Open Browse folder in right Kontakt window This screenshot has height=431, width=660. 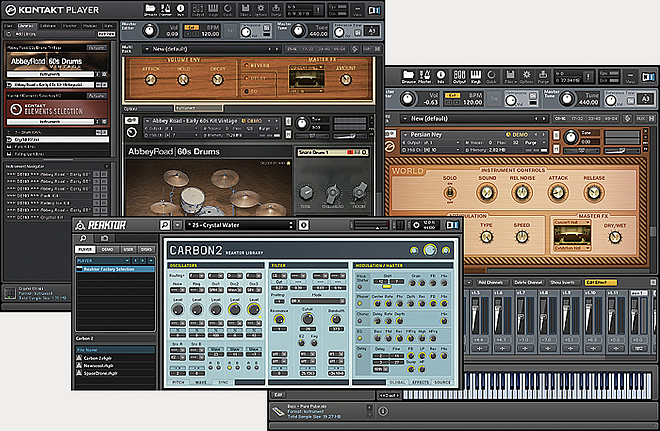[x=409, y=77]
